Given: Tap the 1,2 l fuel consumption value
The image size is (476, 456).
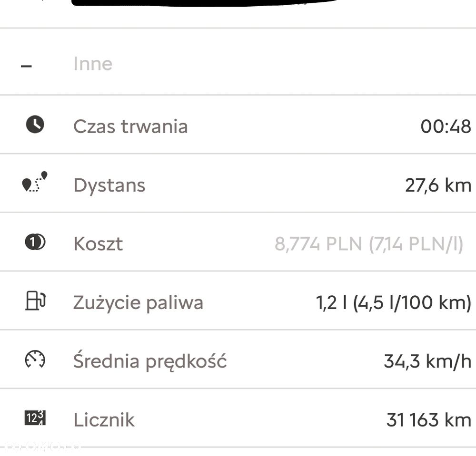Looking at the screenshot, I should tap(393, 302).
